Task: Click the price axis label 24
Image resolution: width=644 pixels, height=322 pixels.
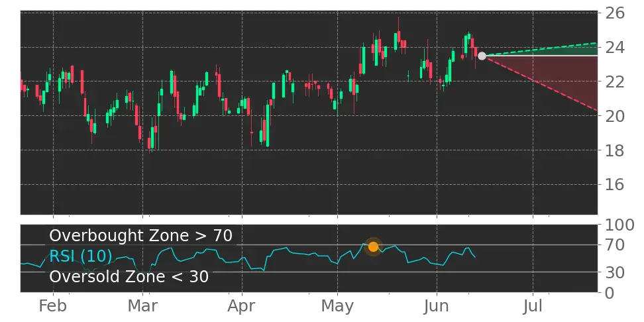Action: point(614,47)
